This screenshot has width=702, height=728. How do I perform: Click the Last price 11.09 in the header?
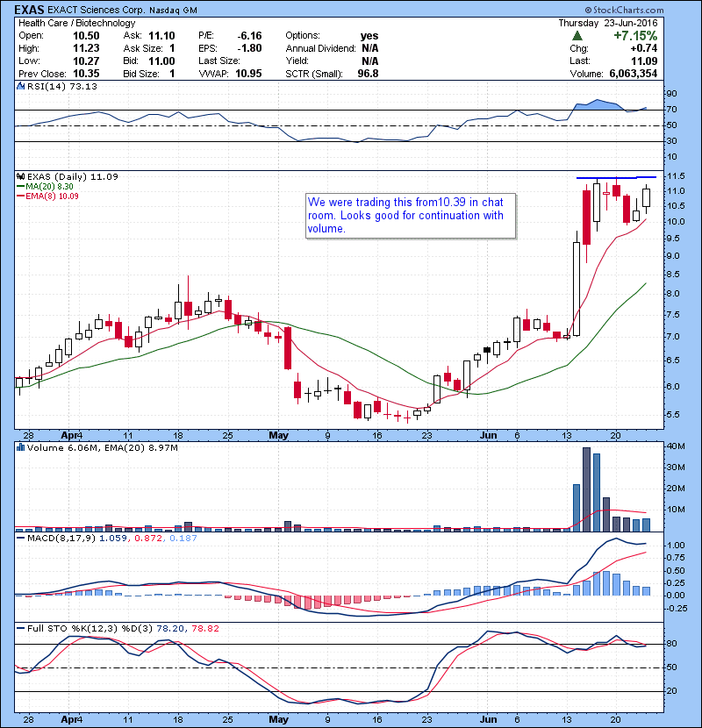click(x=644, y=61)
